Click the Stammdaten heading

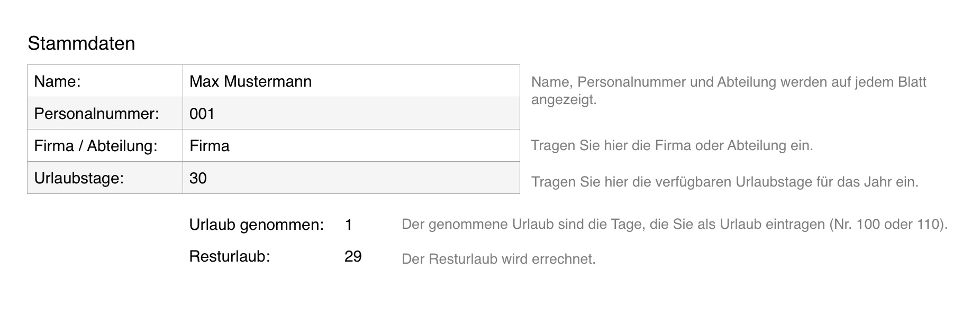(81, 43)
